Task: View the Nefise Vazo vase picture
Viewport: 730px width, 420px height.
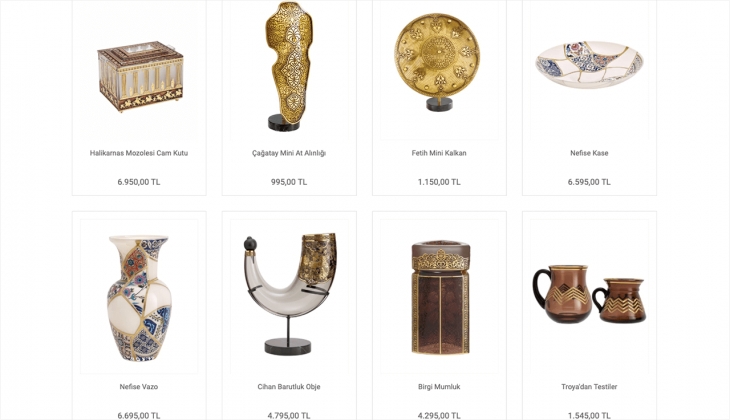Action: (139, 297)
